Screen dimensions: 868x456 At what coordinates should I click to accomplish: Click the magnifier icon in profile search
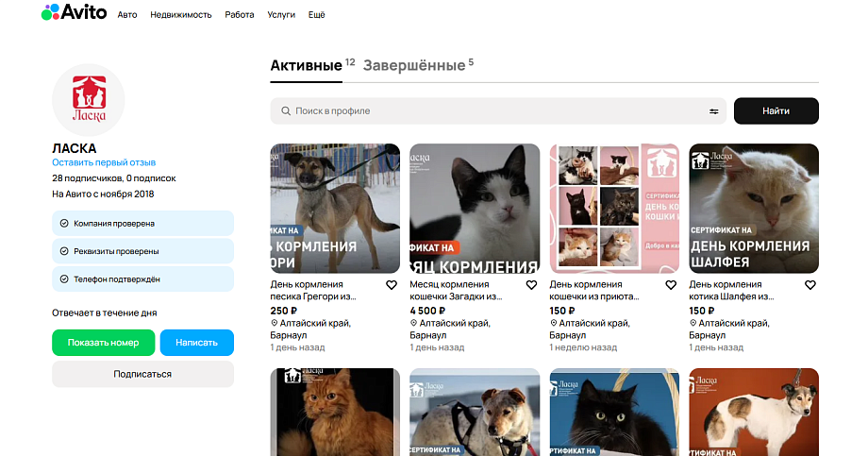(284, 111)
